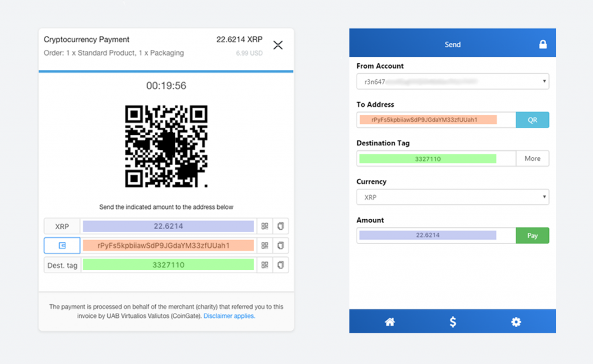Click the Send title in wallet header
This screenshot has height=364, width=593.
453,45
